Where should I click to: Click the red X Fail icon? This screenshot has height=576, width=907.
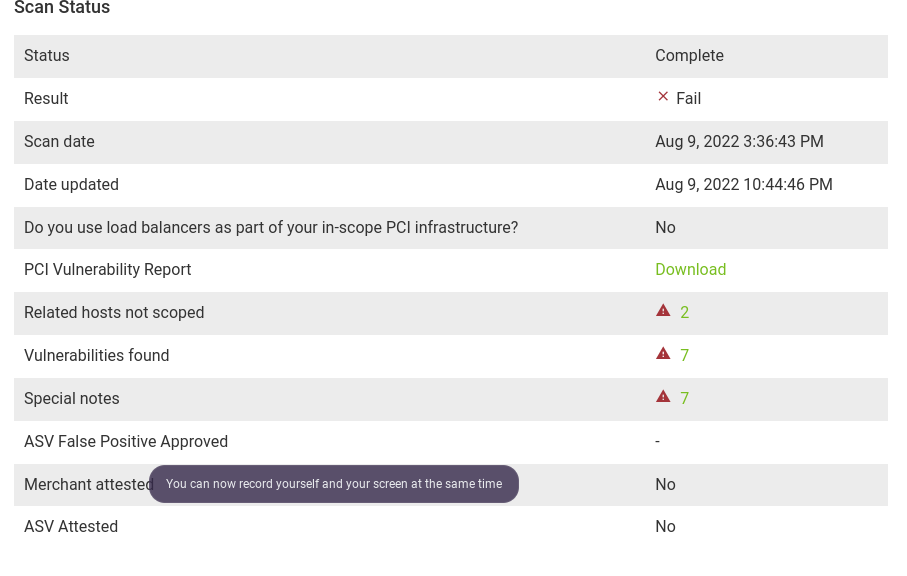click(663, 97)
